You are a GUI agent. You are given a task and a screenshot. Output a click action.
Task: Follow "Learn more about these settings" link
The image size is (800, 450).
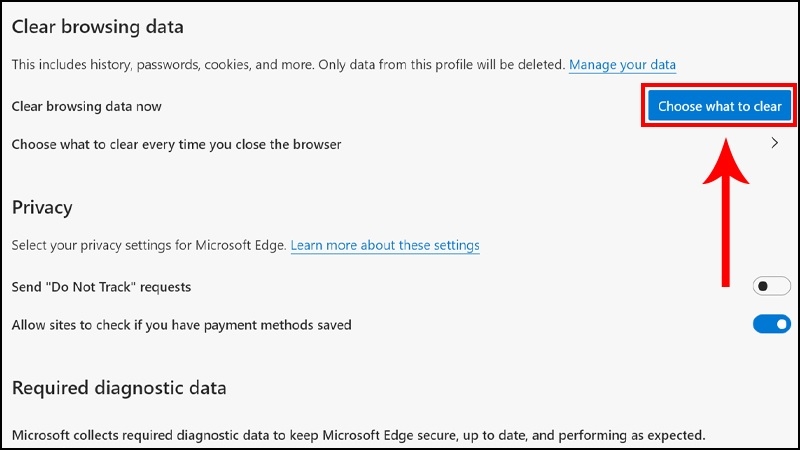[385, 245]
